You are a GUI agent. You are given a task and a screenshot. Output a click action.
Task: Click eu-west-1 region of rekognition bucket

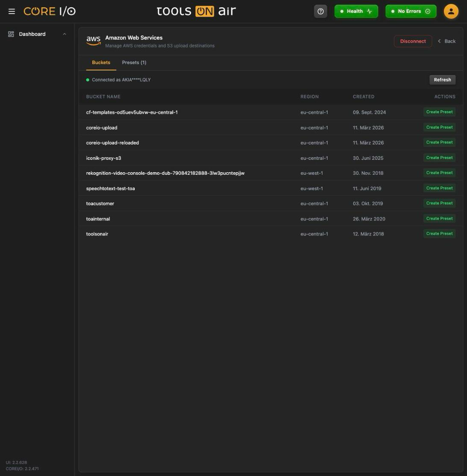coord(311,173)
